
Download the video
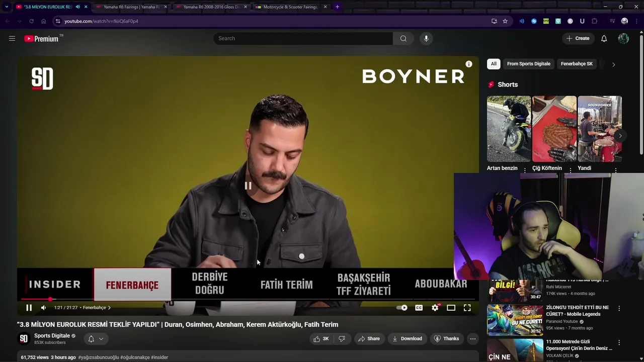(408, 339)
